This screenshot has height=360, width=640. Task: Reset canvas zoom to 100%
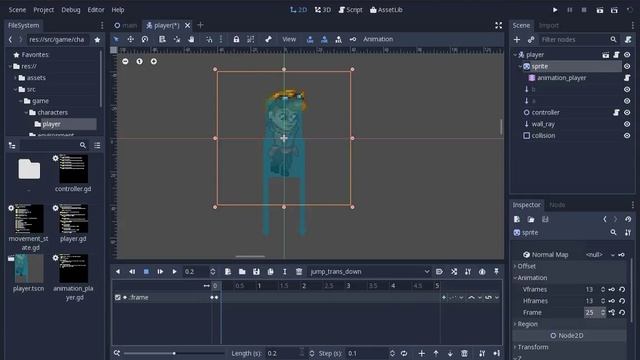click(140, 61)
